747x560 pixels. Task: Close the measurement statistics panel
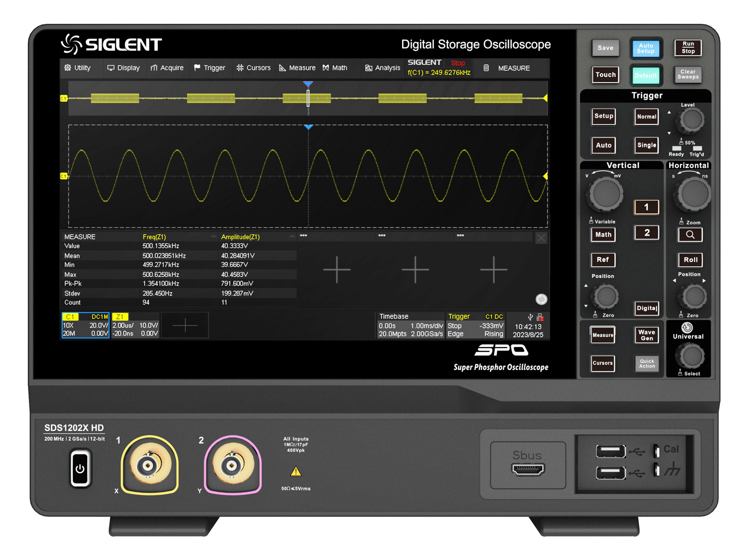[x=541, y=238]
